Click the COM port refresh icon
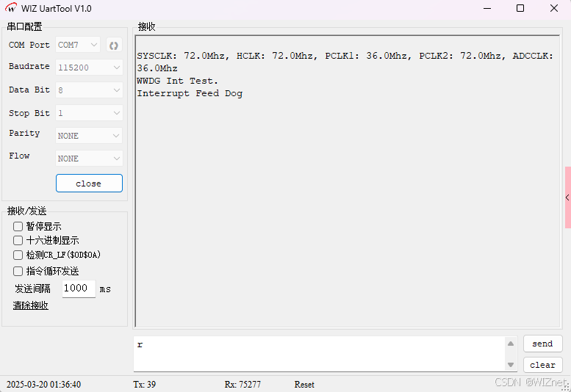Screen dimensions: 571x392 coord(114,46)
